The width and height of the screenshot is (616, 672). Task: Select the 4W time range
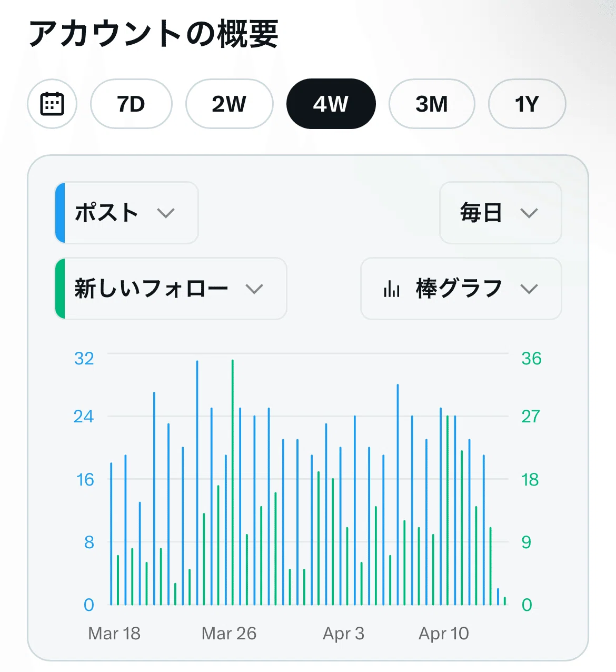pyautogui.click(x=331, y=104)
